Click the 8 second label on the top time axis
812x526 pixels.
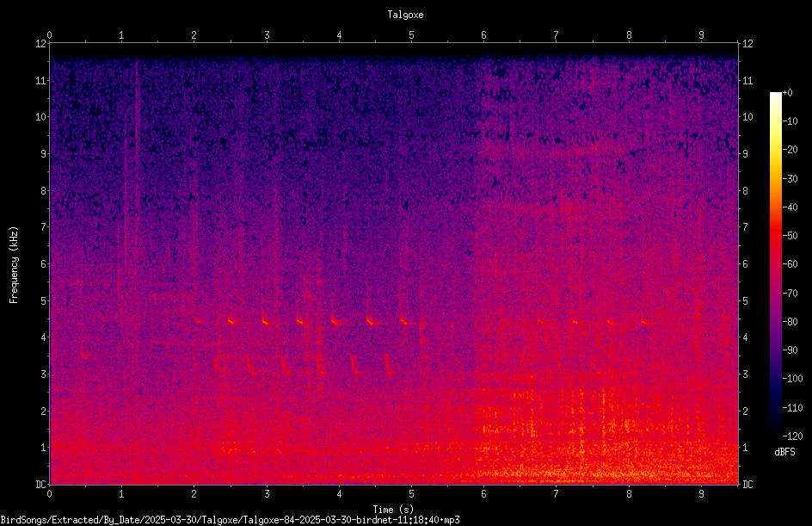[x=629, y=35]
